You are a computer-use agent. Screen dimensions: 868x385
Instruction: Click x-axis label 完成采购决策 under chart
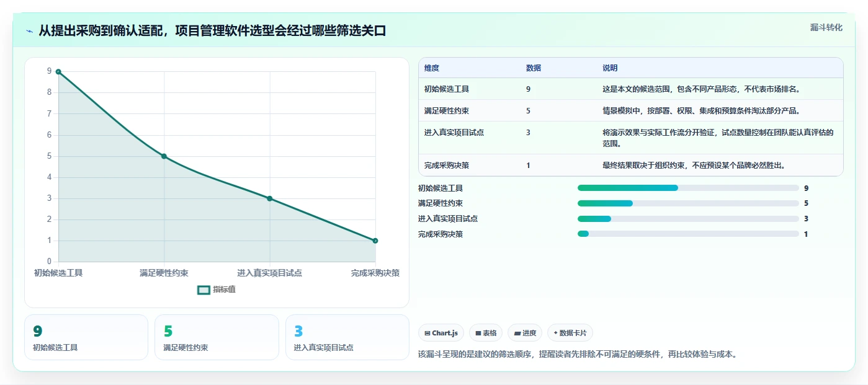pyautogui.click(x=375, y=273)
